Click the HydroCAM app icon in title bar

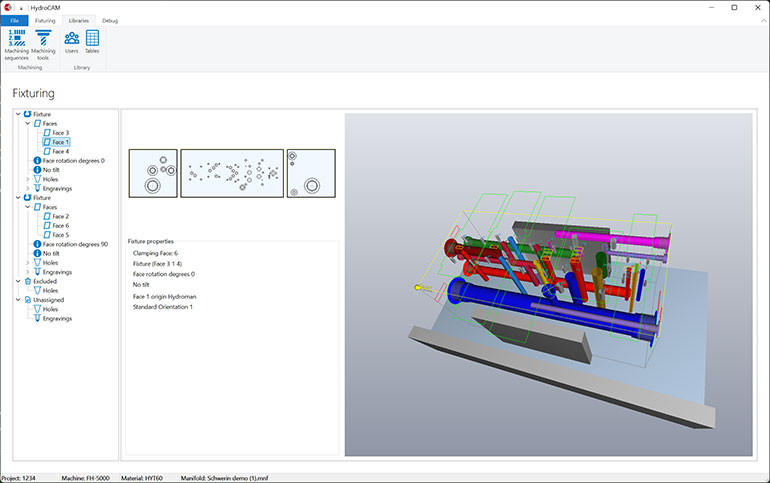(8, 7)
